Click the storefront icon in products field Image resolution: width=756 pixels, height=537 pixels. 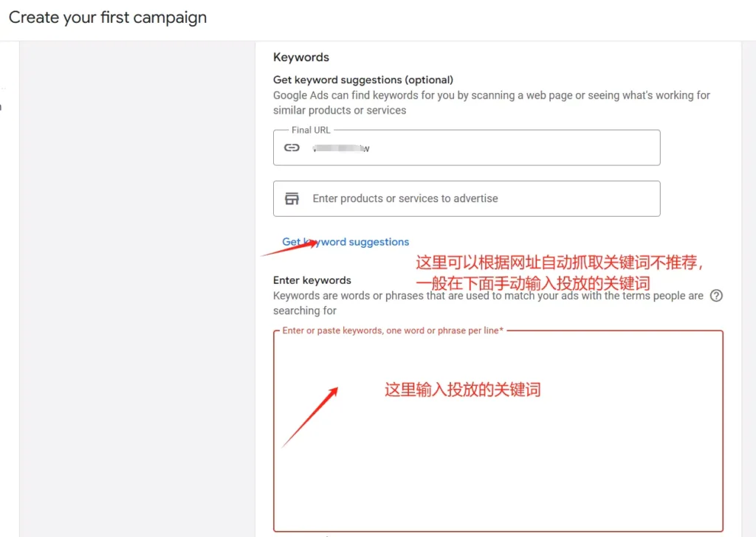pyautogui.click(x=292, y=198)
